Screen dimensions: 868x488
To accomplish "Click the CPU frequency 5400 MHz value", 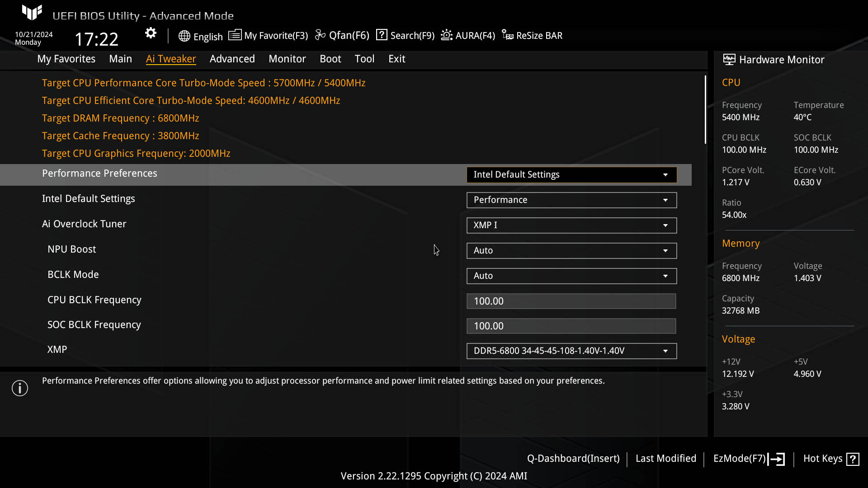I will point(741,117).
